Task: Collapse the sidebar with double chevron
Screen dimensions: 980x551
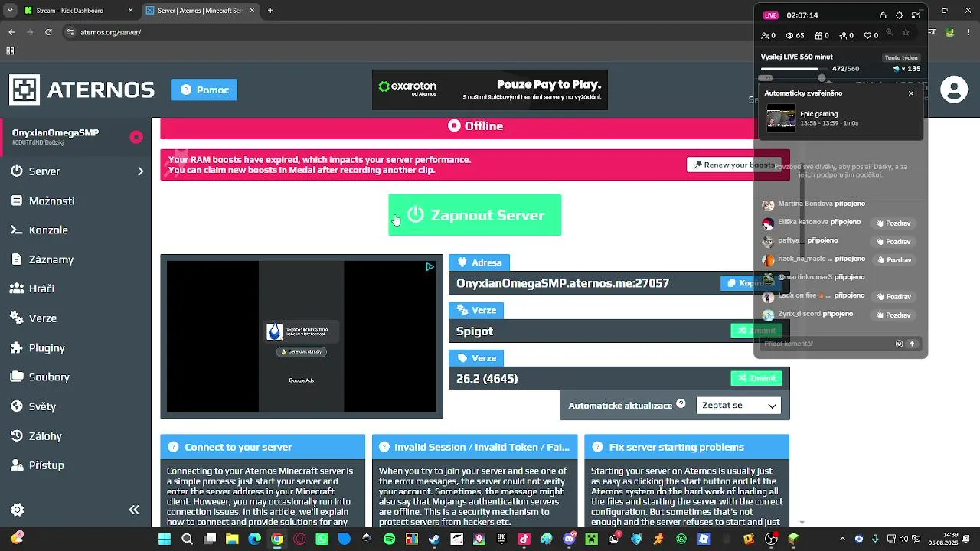Action: click(x=134, y=510)
